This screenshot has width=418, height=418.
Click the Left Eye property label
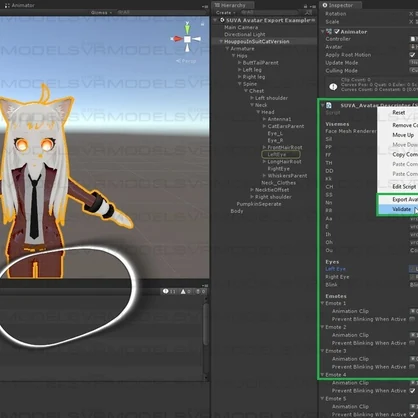click(335, 269)
